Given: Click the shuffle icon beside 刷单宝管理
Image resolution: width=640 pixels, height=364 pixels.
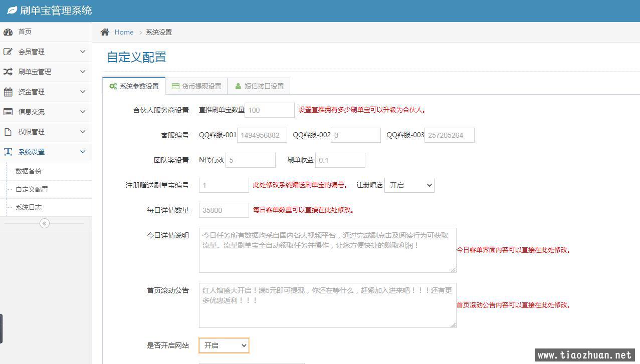Looking at the screenshot, I should click(8, 72).
